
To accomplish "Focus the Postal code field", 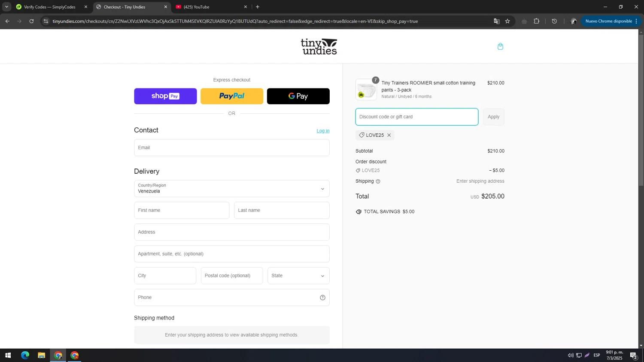I will click(232, 276).
